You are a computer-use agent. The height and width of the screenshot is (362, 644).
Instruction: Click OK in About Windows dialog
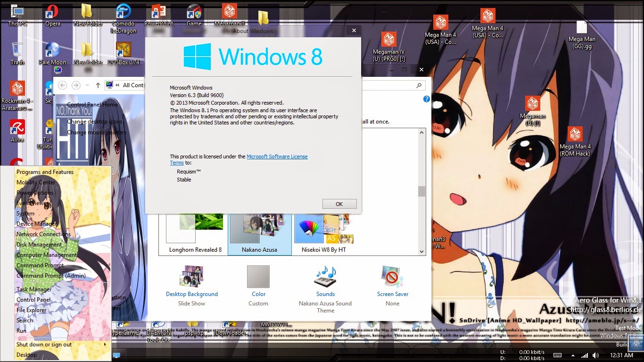(339, 204)
